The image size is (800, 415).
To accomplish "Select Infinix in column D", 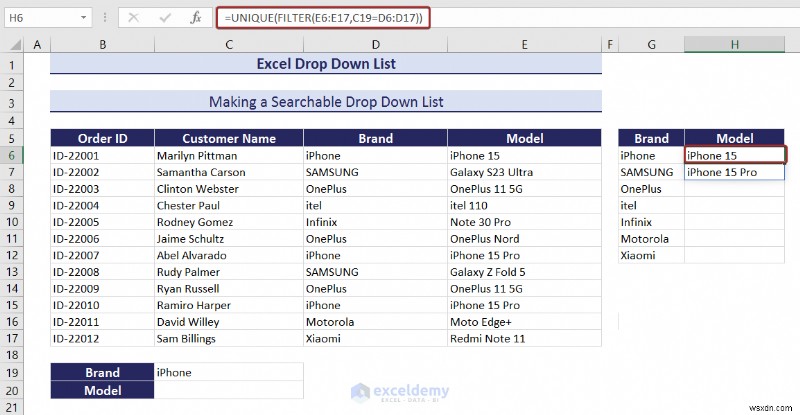I will click(x=376, y=222).
